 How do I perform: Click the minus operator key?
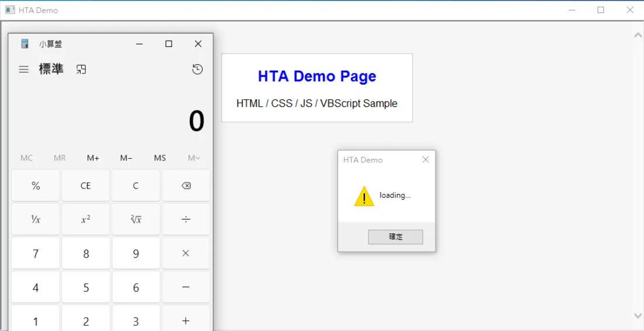(186, 287)
